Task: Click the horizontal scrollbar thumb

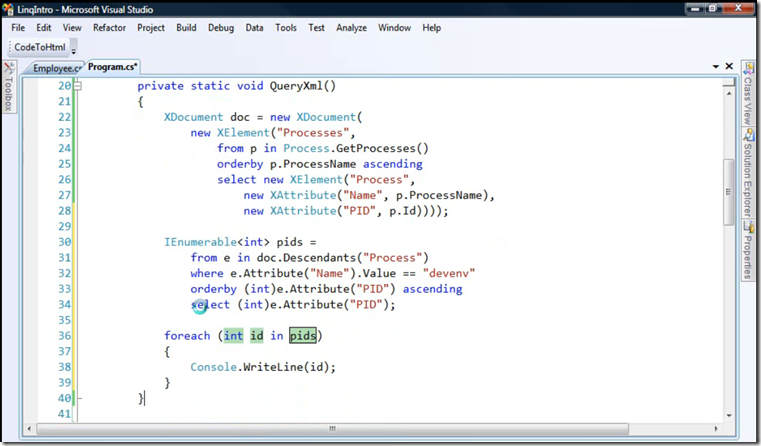Action: coord(332,429)
